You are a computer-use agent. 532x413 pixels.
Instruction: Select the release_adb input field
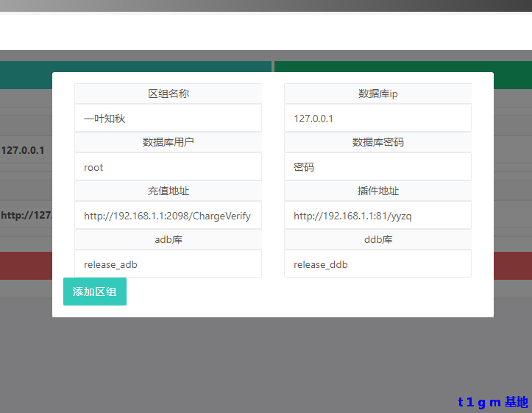pyautogui.click(x=168, y=264)
